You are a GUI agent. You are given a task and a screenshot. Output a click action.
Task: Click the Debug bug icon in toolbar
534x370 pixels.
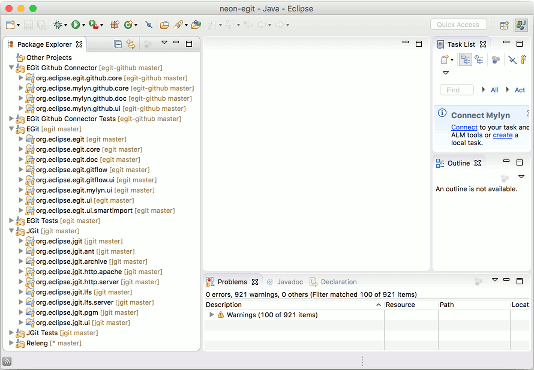(x=58, y=25)
